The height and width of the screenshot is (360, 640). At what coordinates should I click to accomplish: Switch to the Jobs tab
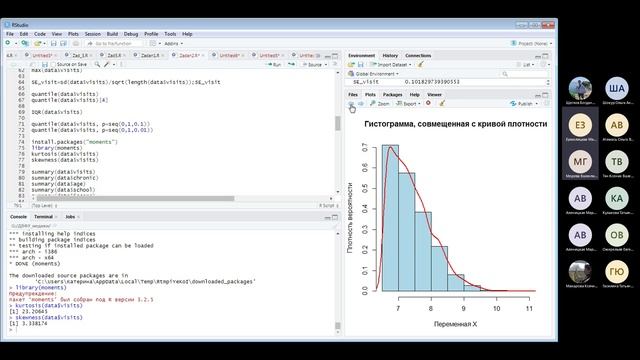[x=70, y=217]
